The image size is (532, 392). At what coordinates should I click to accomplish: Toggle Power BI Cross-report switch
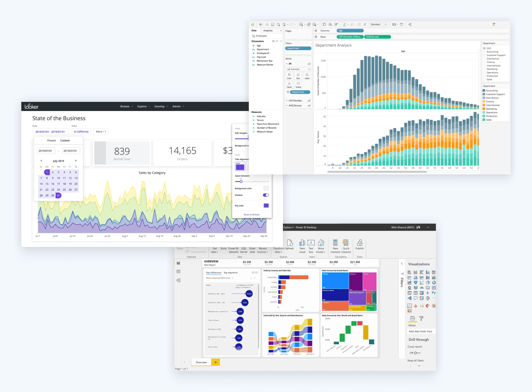click(417, 353)
